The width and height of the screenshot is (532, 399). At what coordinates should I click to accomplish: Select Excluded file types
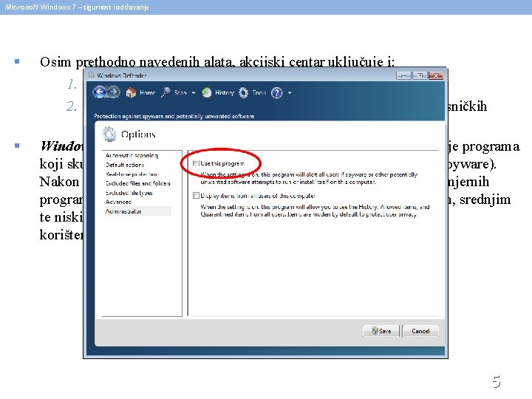(x=129, y=193)
